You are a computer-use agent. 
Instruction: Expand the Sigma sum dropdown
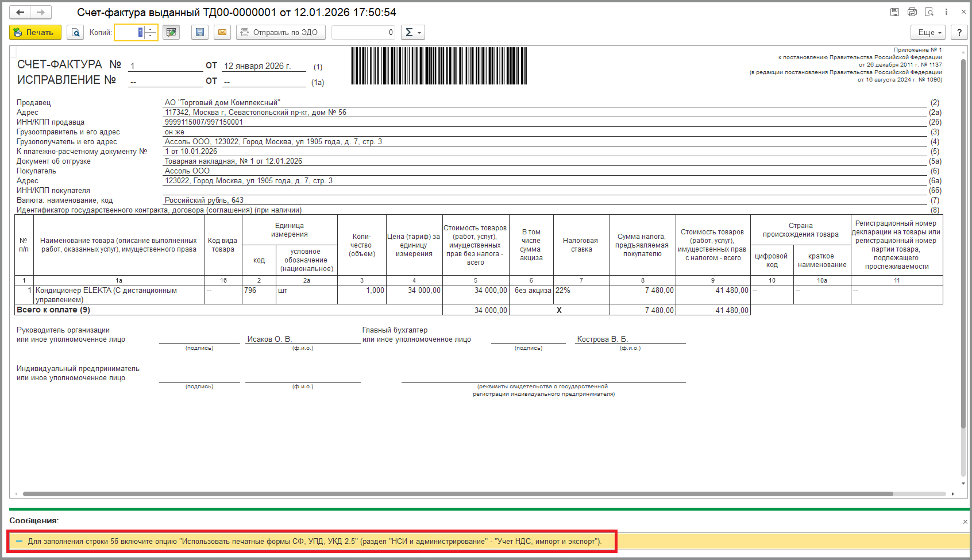(x=412, y=33)
